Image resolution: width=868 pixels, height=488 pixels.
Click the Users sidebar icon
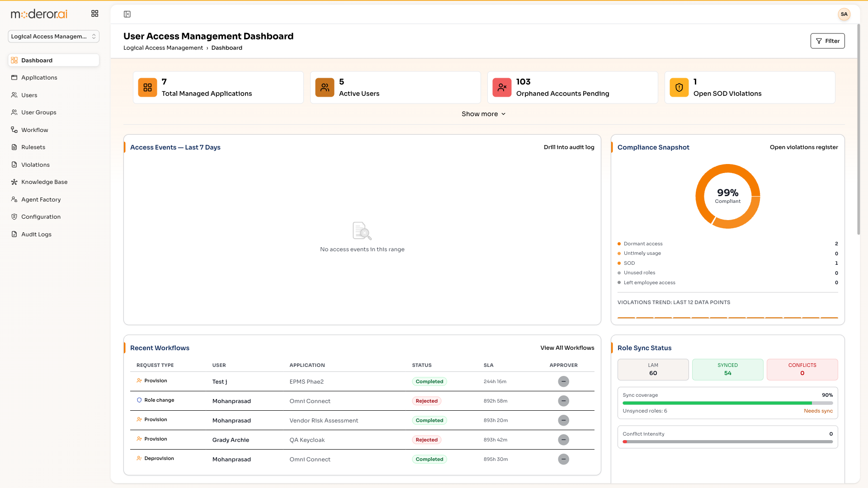click(x=14, y=95)
